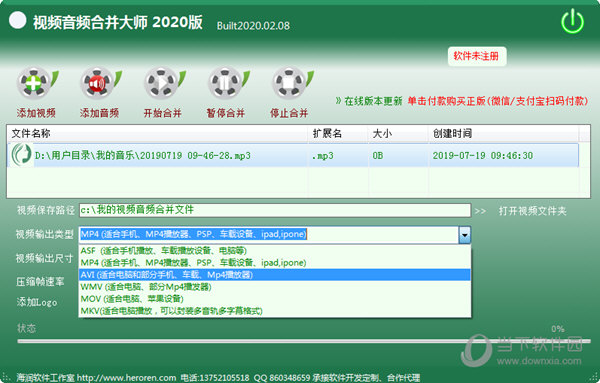Click the 创建时间 column header

coord(503,134)
